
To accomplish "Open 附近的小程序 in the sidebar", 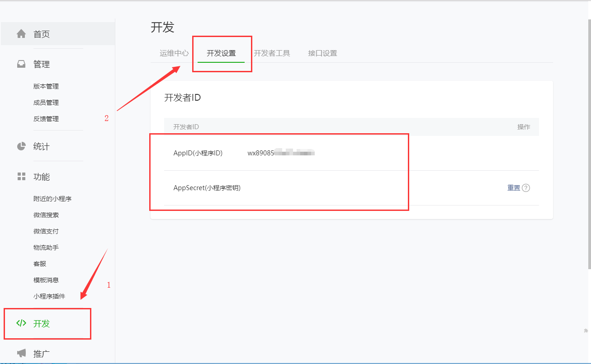I will point(52,199).
